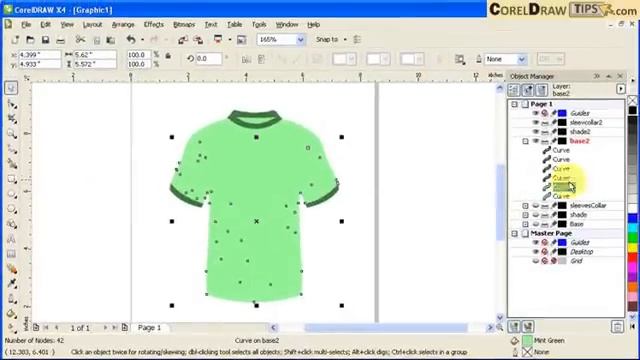This screenshot has height=360, width=640.
Task: Show the sleevesCollar layer eye
Action: pyautogui.click(x=536, y=205)
